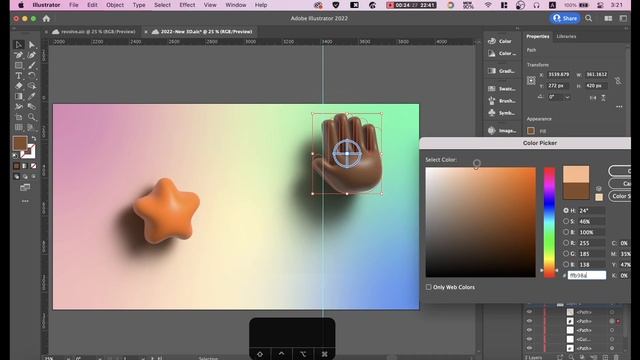Screen dimensions: 640x360
Task: Click the OK button in Color Picker
Action: pos(620,171)
